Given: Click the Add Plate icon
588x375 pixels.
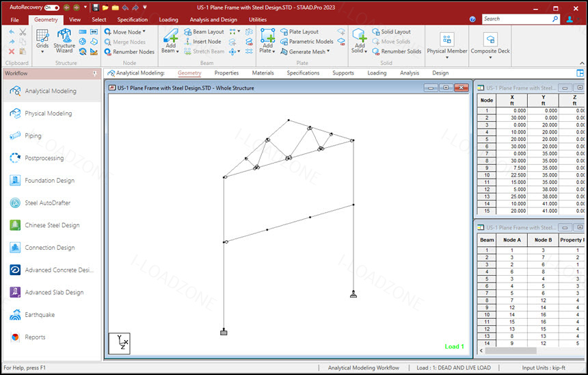Looking at the screenshot, I should [268, 36].
